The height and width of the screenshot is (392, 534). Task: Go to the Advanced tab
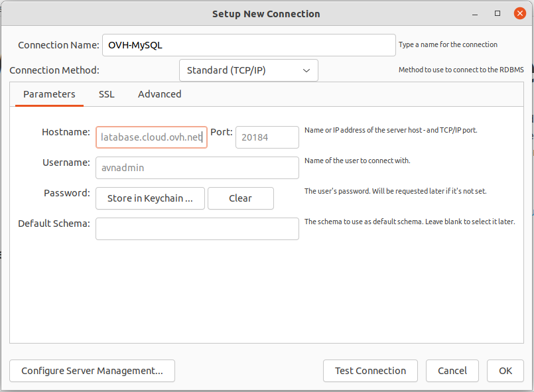coord(159,94)
